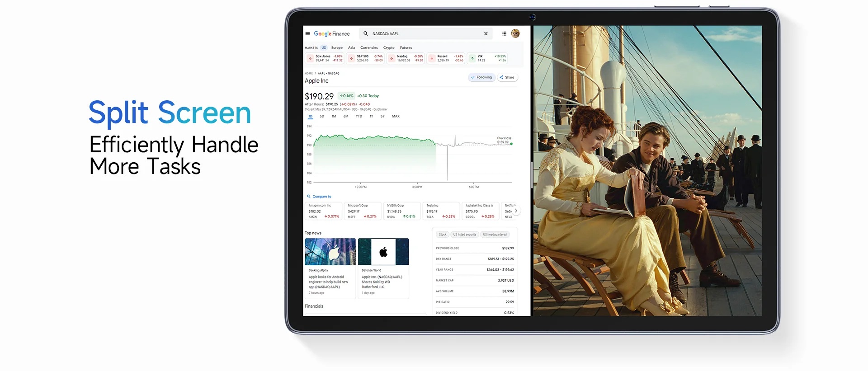This screenshot has width=868, height=371.
Task: Open the hamburger main menu
Action: (x=307, y=33)
